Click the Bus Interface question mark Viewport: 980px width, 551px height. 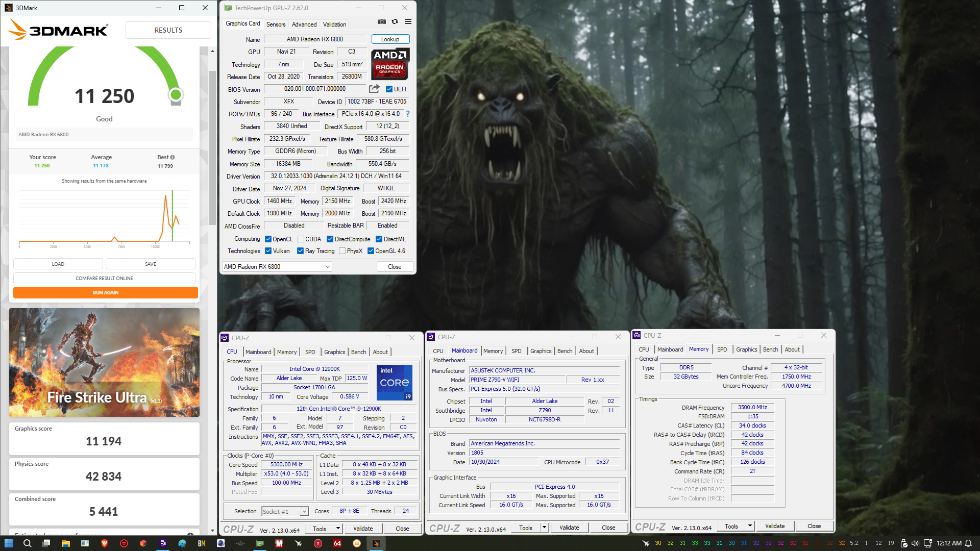[408, 114]
